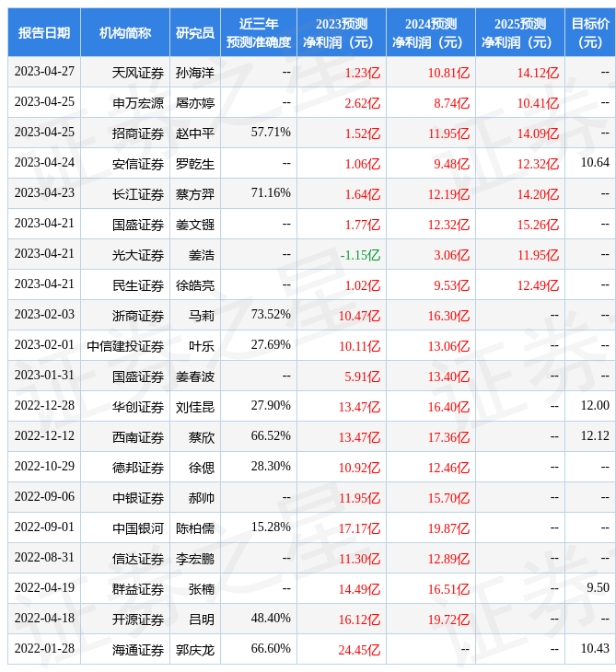Click the 15.26亿 2025 profit forecast
The image size is (616, 672).
coord(538,225)
